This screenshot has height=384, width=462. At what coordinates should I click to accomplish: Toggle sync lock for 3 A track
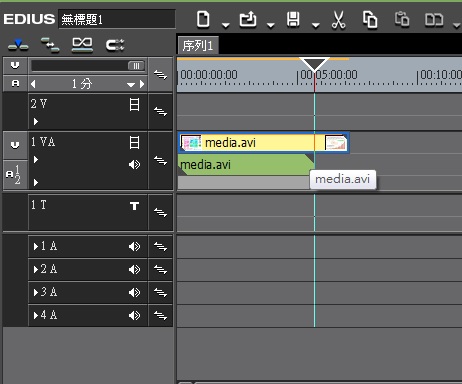160,292
